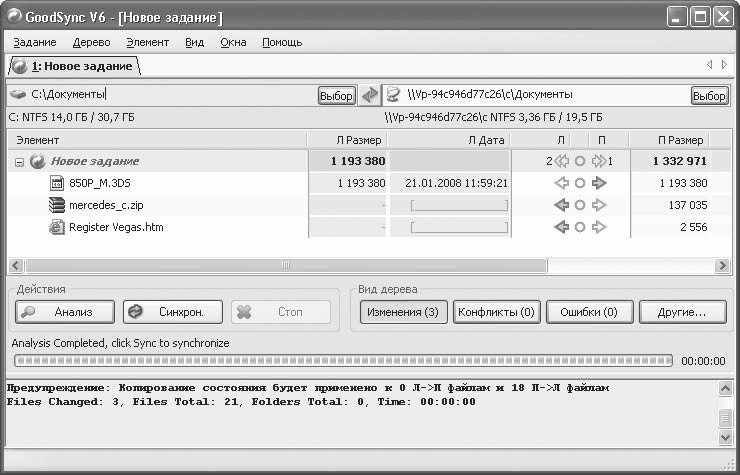The height and width of the screenshot is (475, 740).
Task: Click the sync direction arrows icon between paths
Action: click(370, 95)
